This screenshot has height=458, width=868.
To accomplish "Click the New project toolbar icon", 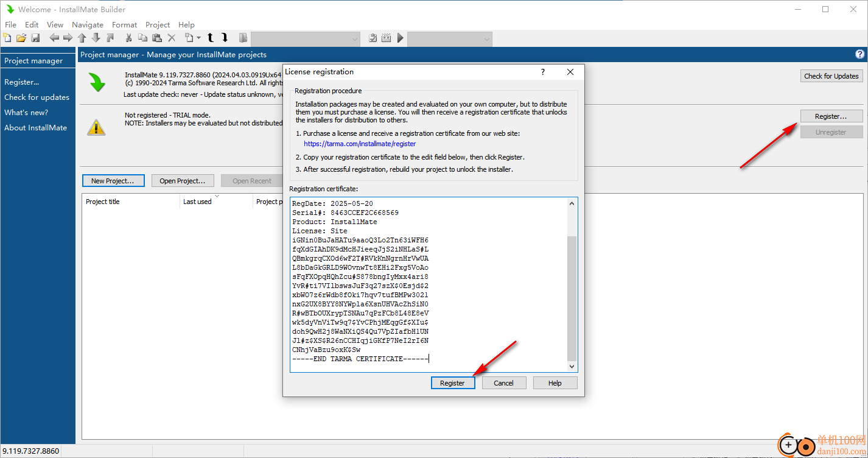I will (7, 38).
